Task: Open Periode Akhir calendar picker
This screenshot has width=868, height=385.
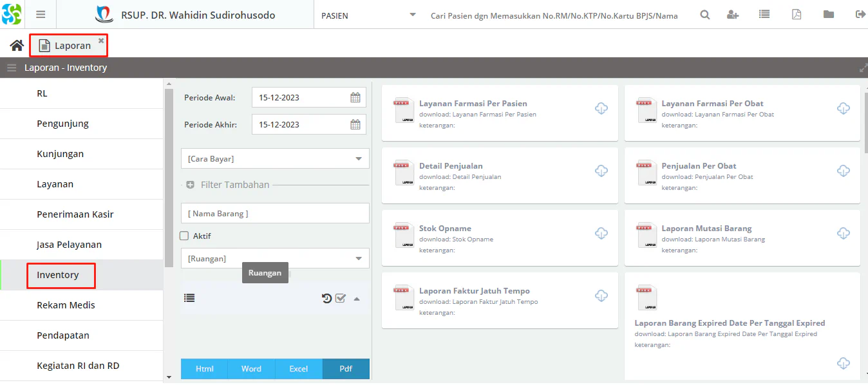Action: (x=355, y=125)
